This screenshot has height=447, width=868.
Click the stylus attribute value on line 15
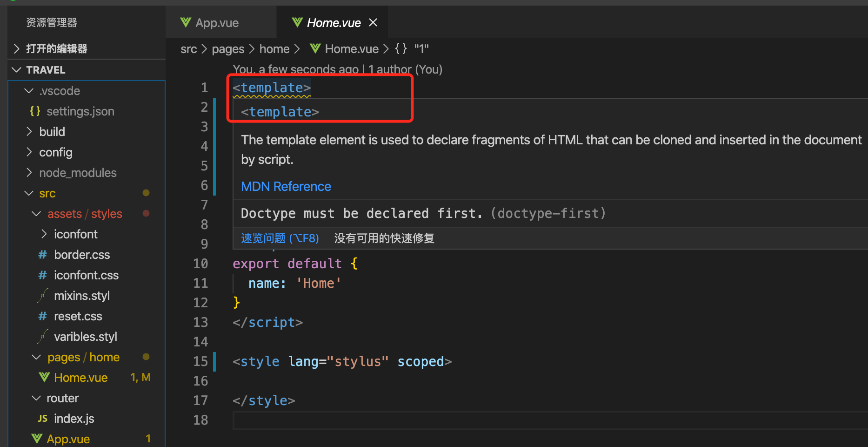point(358,361)
